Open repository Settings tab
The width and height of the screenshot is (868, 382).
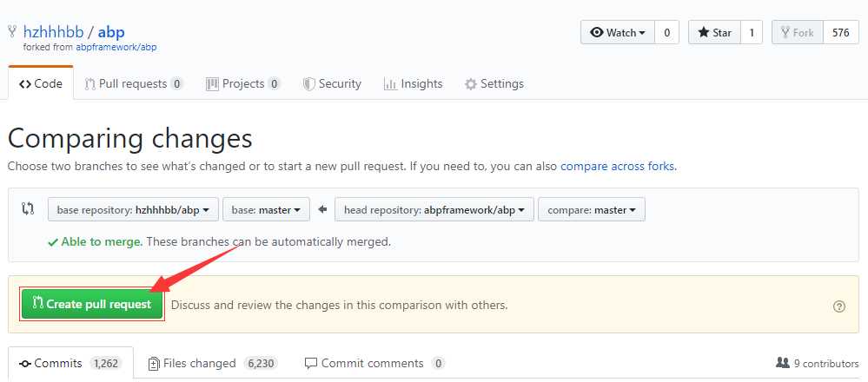[x=494, y=84]
